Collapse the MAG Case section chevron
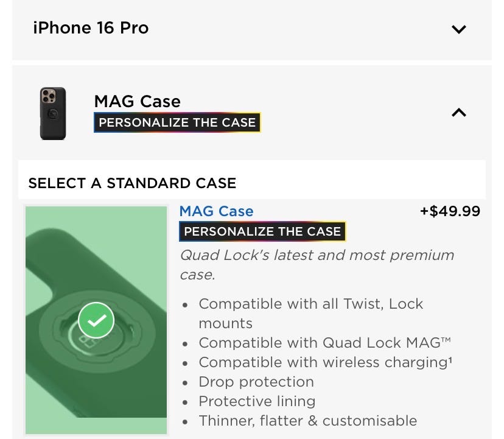 pyautogui.click(x=459, y=112)
